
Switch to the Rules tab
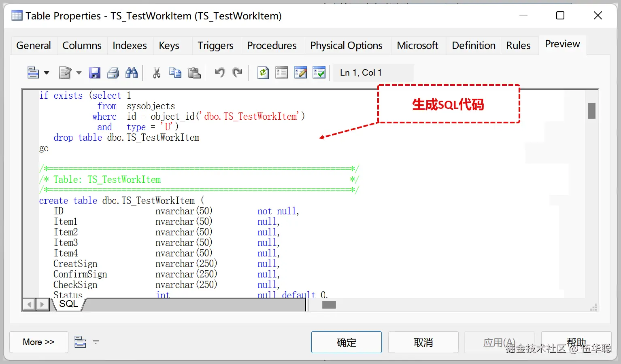[518, 45]
